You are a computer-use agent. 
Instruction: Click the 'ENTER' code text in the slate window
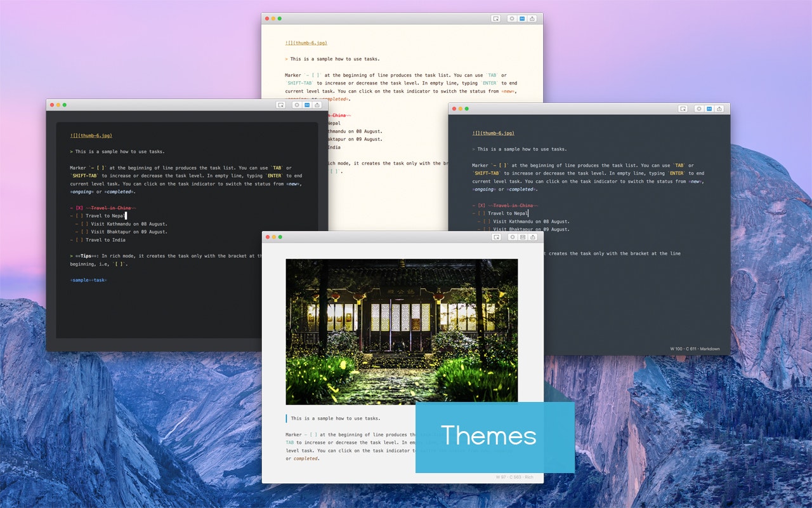677,173
